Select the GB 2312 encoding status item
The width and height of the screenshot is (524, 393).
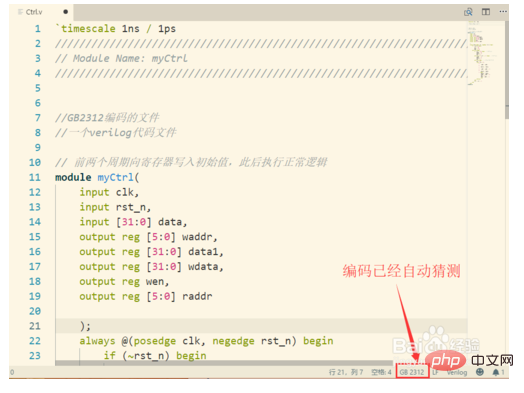[x=412, y=372]
